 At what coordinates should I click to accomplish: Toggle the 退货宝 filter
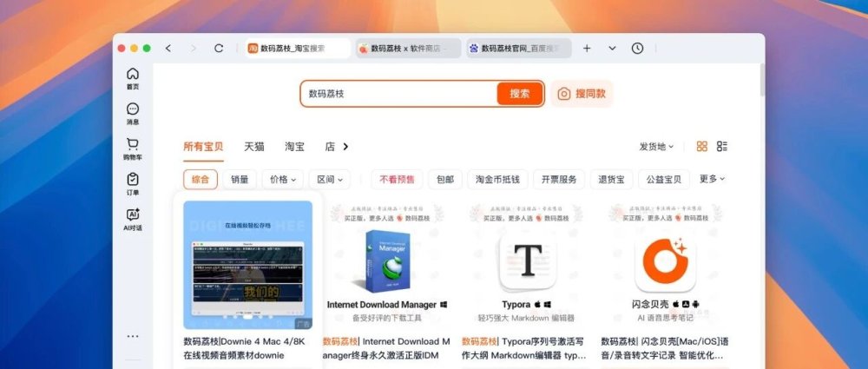coord(611,180)
